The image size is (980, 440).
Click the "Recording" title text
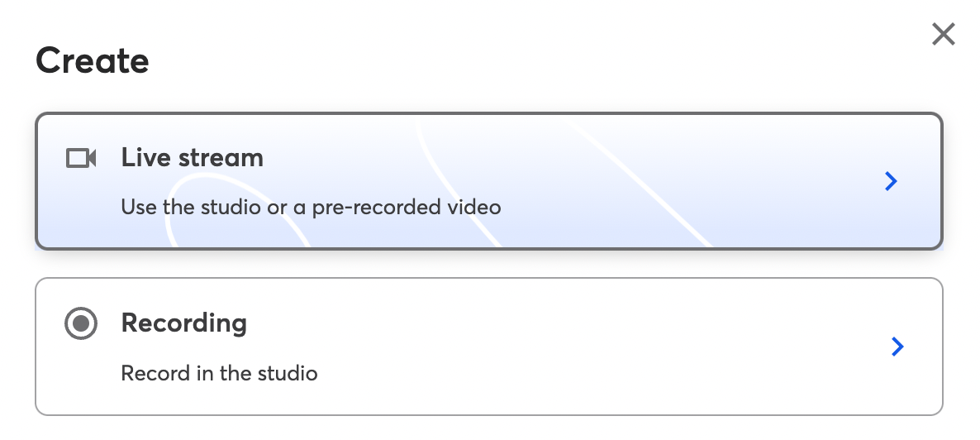coord(183,323)
